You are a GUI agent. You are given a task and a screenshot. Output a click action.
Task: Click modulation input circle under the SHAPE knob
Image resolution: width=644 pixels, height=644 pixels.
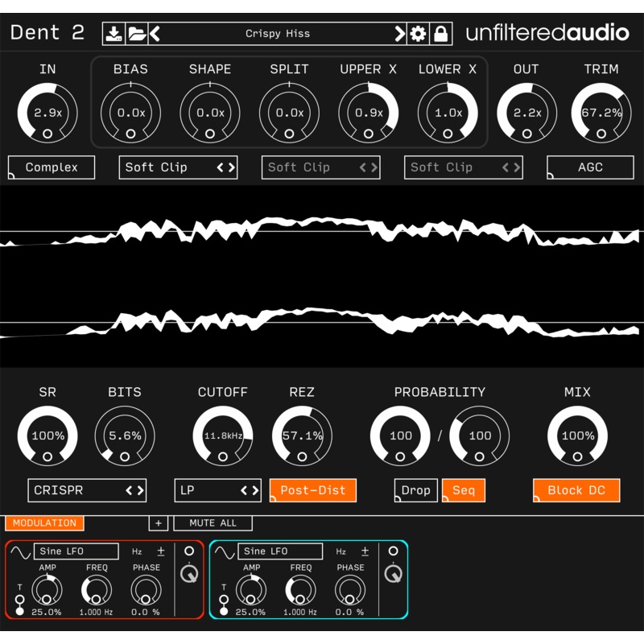pyautogui.click(x=210, y=134)
